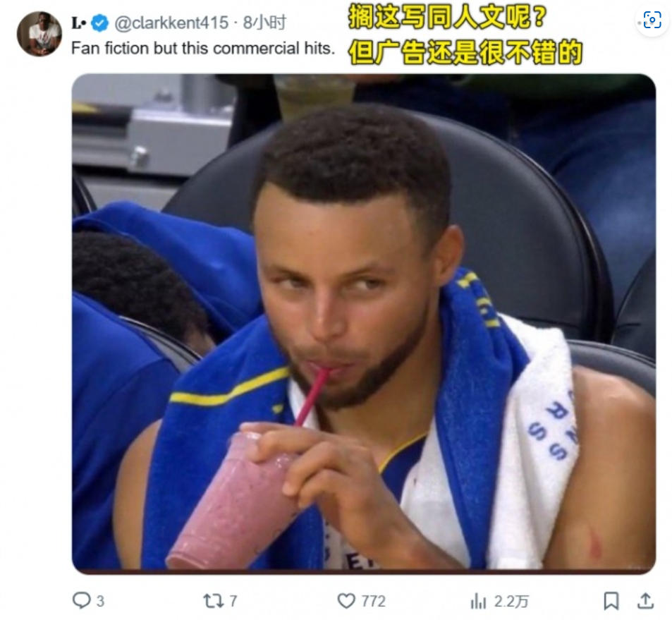Screen dimensions: 672x620
Task: Click the 772 likes count
Action: point(373,601)
